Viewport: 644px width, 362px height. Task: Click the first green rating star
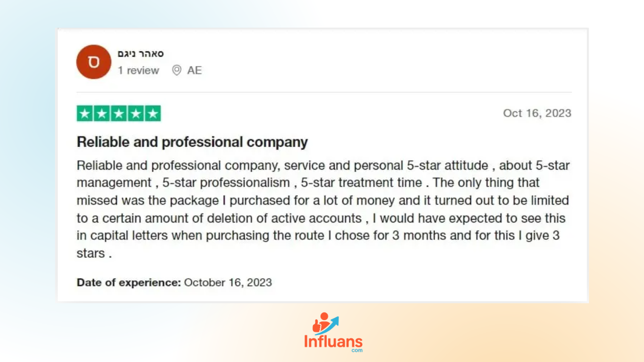(x=85, y=114)
